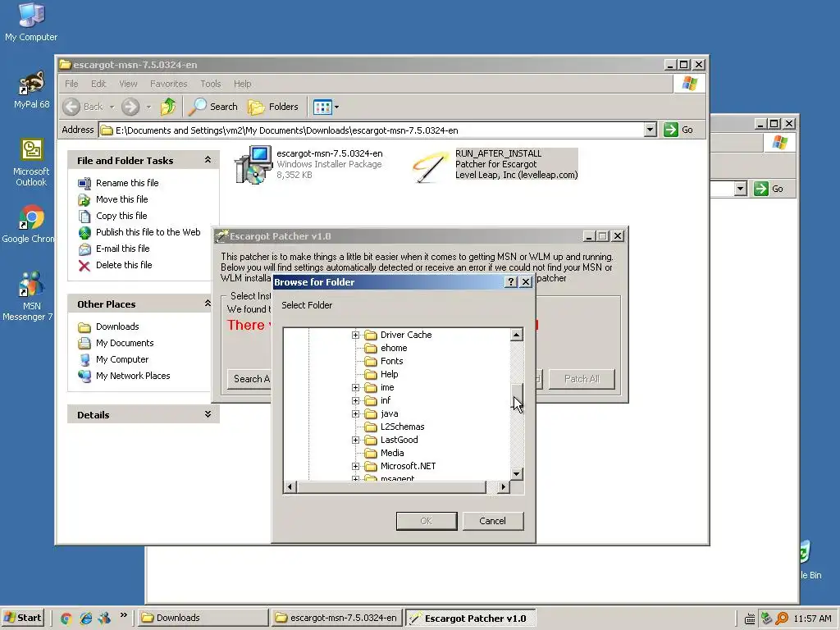Select the Media folder
Screen dimensions: 840x630
click(391, 453)
